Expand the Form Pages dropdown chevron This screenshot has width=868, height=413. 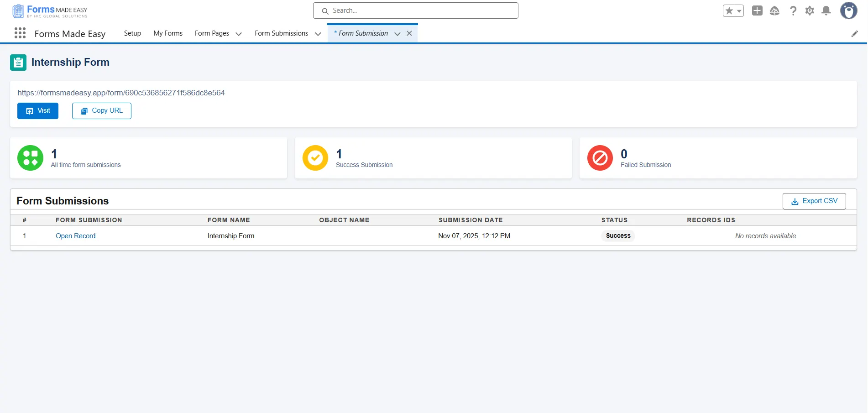pyautogui.click(x=239, y=34)
